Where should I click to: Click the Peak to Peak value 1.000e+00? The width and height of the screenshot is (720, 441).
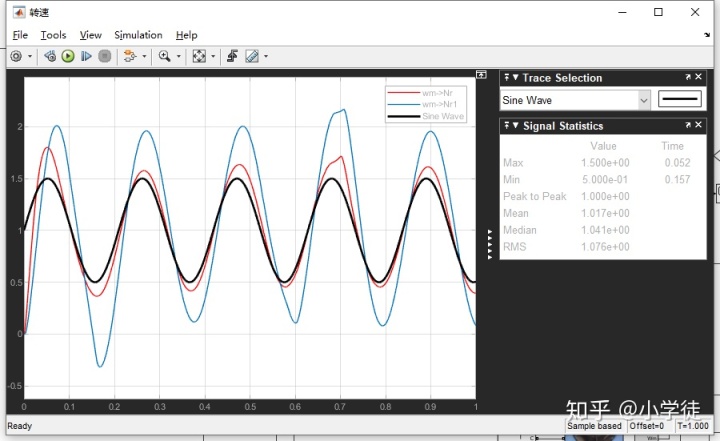605,196
